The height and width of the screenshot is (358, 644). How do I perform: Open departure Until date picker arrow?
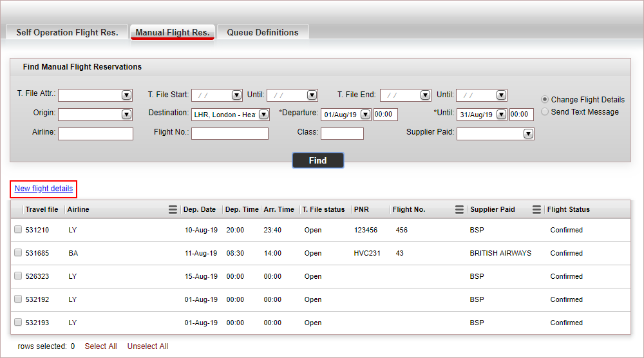coord(501,115)
